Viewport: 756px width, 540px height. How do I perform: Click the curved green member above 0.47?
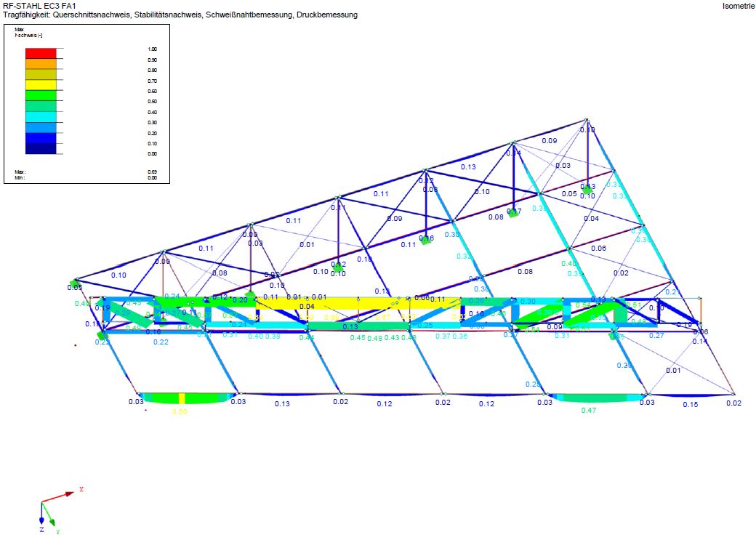(x=590, y=398)
